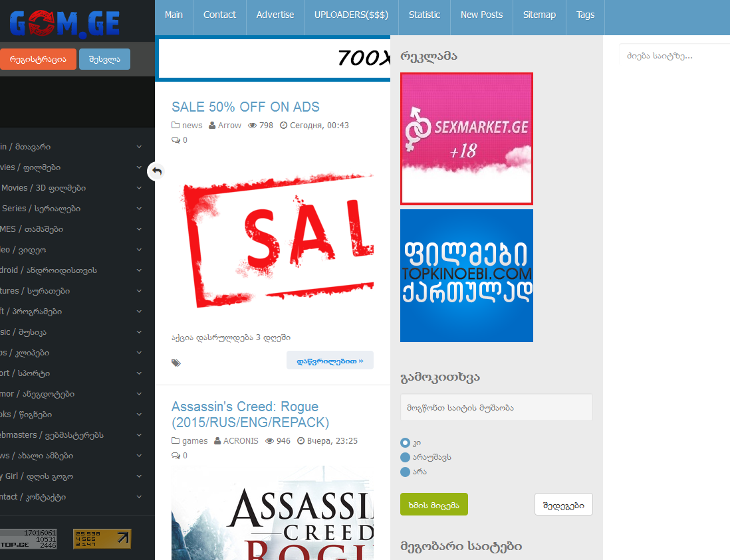Click the 'games' category link

(x=195, y=440)
